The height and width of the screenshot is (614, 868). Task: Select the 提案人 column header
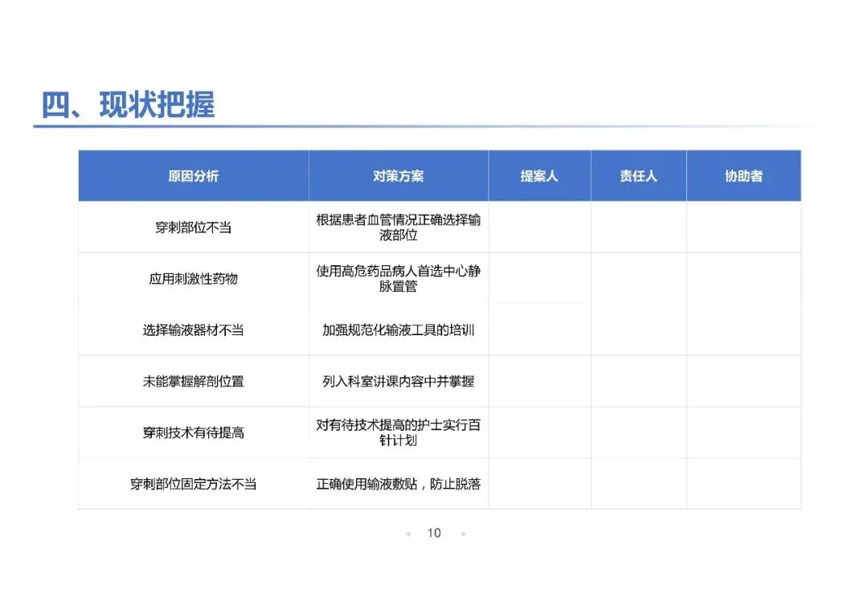click(540, 175)
